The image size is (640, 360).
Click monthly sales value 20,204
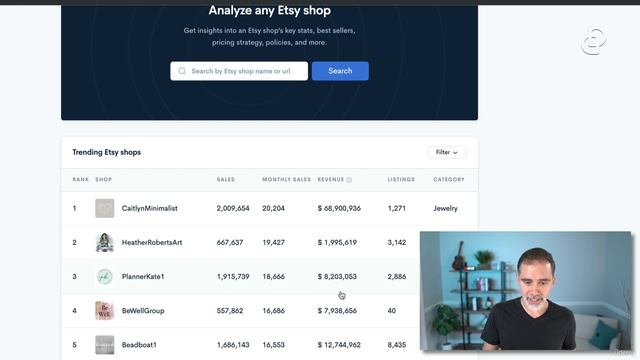point(273,208)
